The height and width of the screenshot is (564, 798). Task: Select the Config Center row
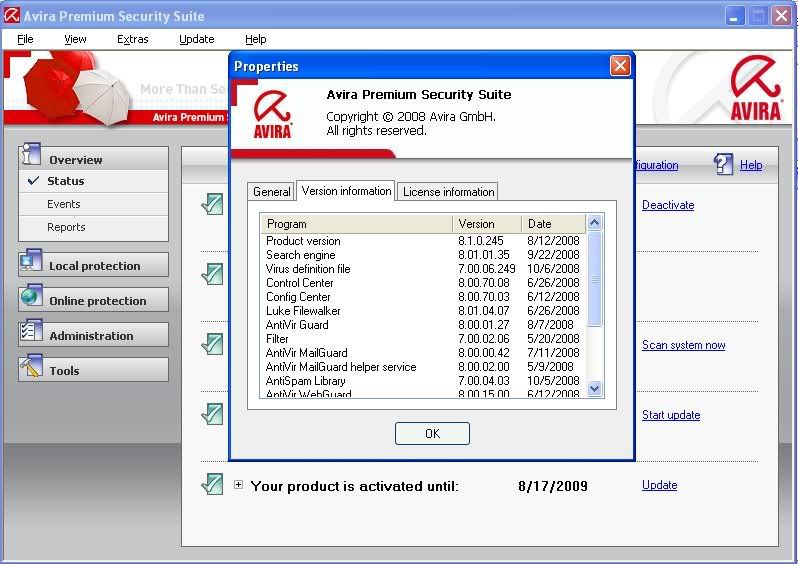coord(423,297)
